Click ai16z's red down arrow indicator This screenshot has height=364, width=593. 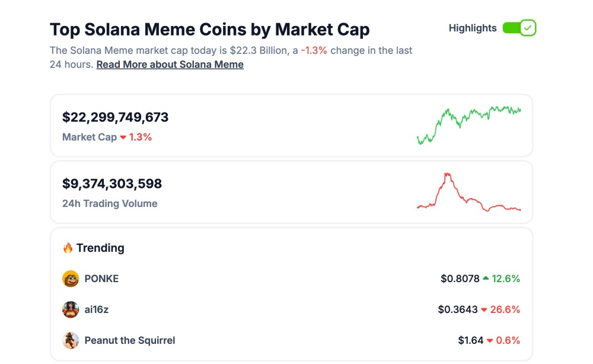(x=484, y=309)
